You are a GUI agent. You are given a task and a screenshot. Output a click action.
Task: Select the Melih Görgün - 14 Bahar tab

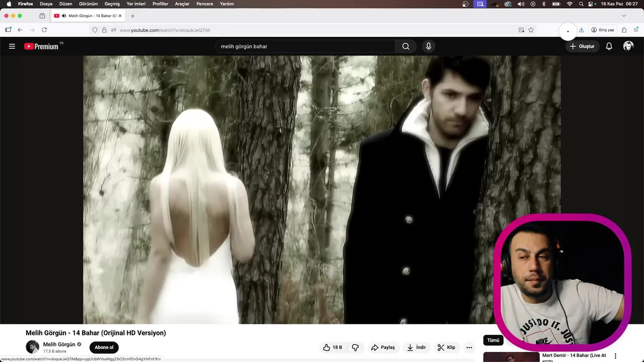(x=88, y=16)
